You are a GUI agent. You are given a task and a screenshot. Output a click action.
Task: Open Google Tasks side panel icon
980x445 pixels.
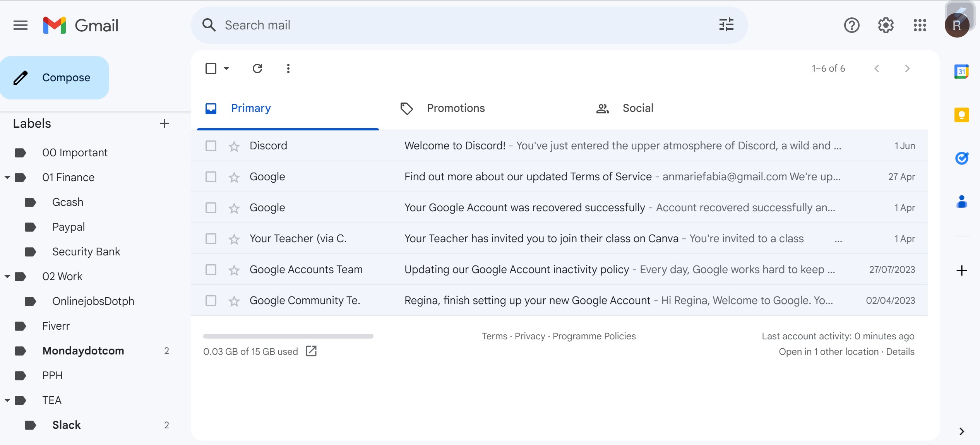click(x=961, y=158)
